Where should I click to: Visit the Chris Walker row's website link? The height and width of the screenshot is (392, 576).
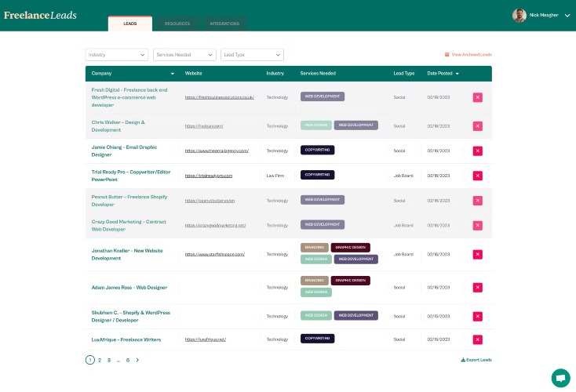204,126
